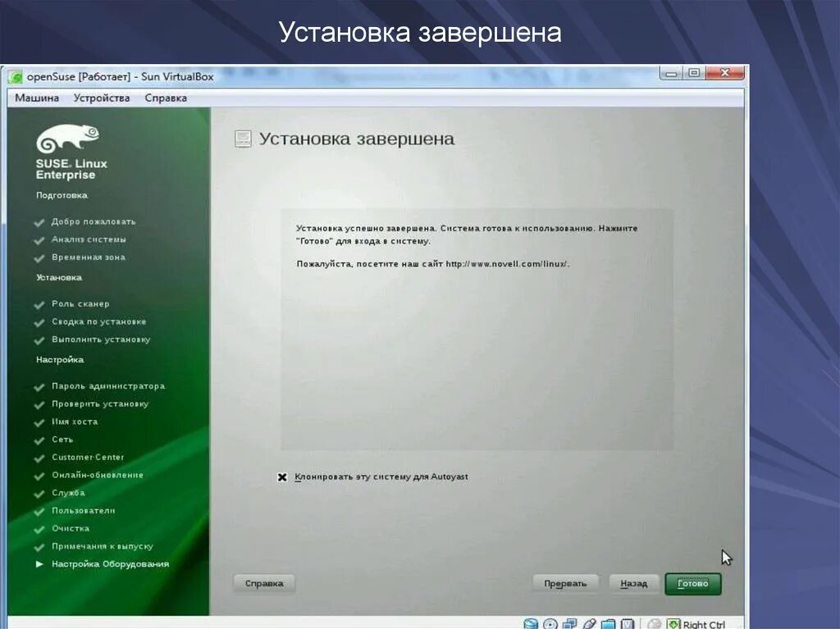Click the VirtualBox window title icon
Screen dimensions: 840x629
tap(16, 77)
